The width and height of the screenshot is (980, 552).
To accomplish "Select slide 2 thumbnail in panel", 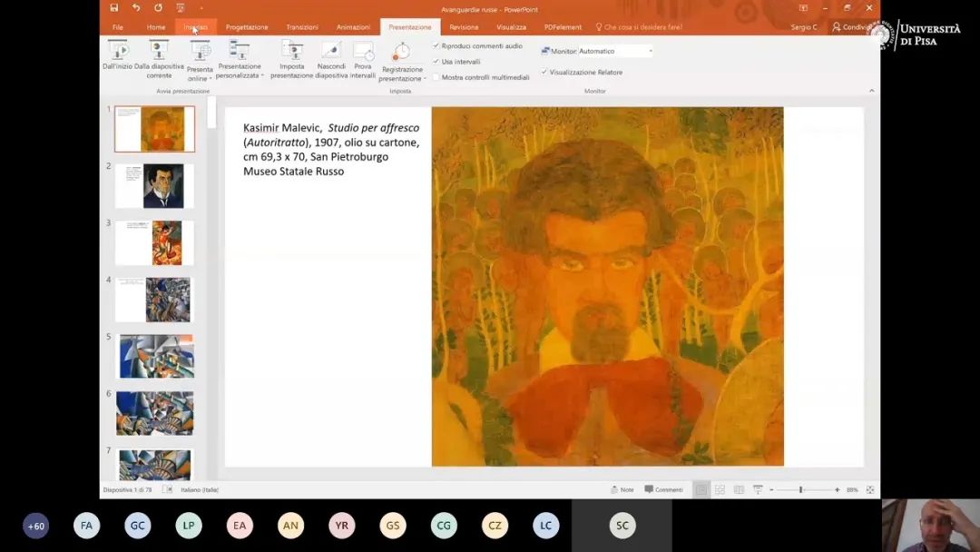I will (x=154, y=186).
